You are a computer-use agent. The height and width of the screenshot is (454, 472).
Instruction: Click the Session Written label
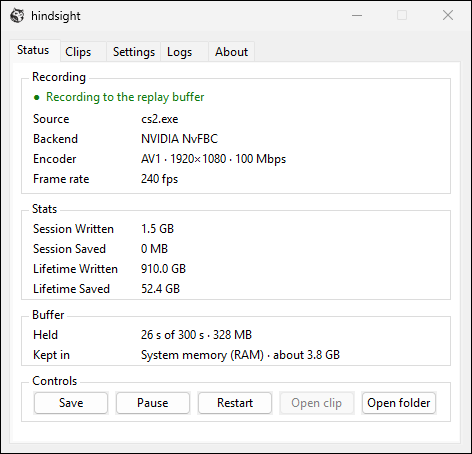point(73,229)
